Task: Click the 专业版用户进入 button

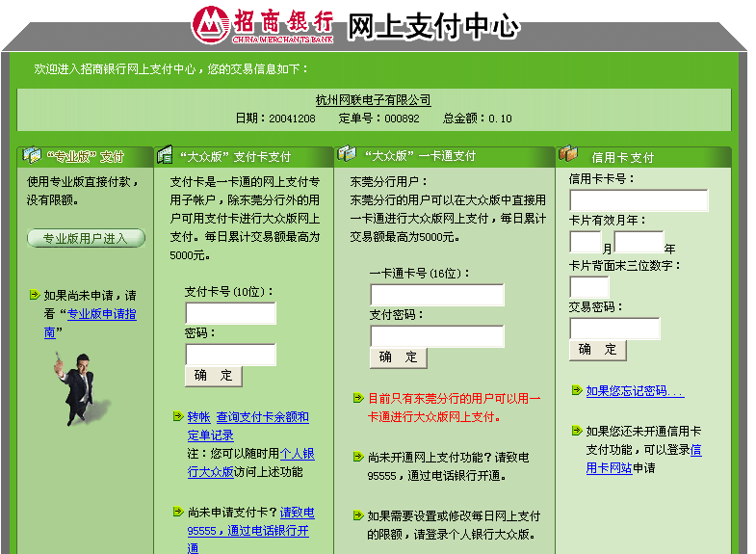Action: click(x=87, y=238)
